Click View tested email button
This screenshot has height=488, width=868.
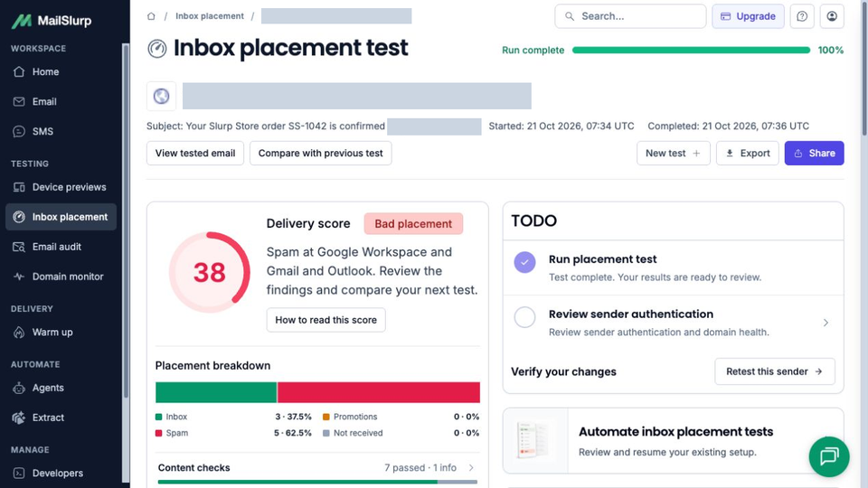point(195,154)
